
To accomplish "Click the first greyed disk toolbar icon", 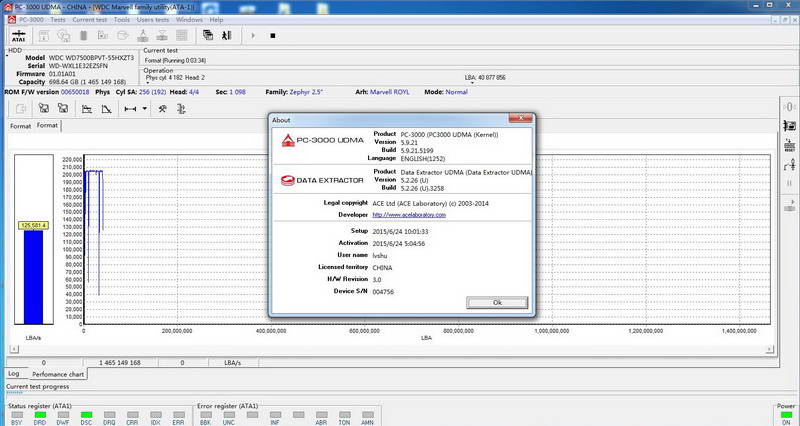I will pos(44,36).
